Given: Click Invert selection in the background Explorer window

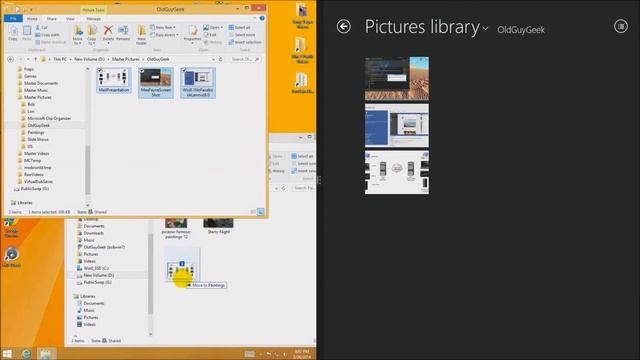Looking at the screenshot, I should (x=304, y=171).
